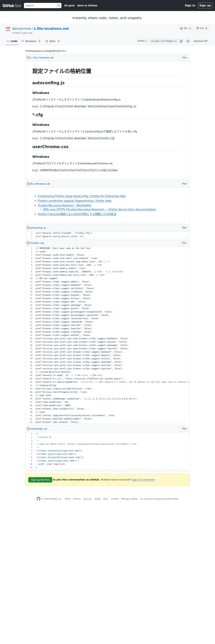View Raw for 1.file-locations.md
This screenshot has width=215, height=644.
coord(184,58)
